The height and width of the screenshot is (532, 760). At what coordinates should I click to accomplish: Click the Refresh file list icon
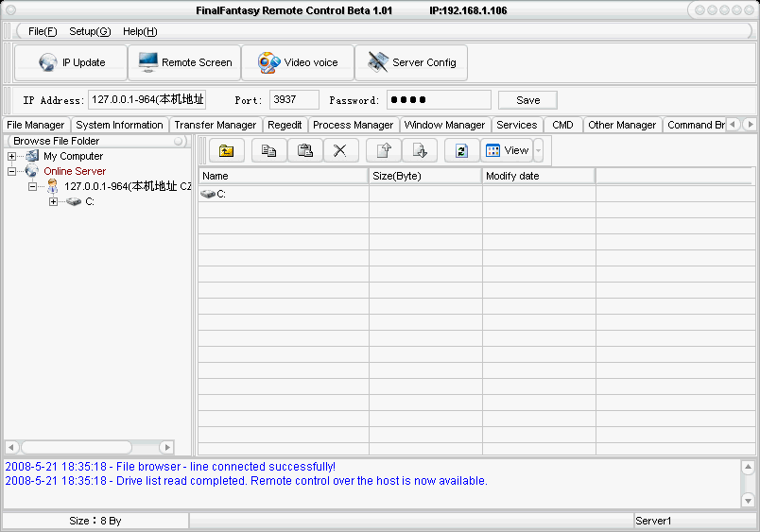point(461,150)
